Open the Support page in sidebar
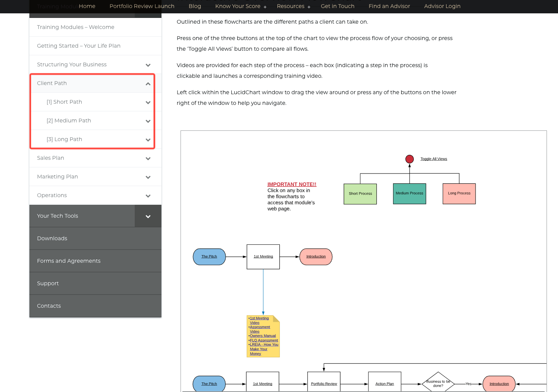The width and height of the screenshot is (558, 392). (x=48, y=283)
